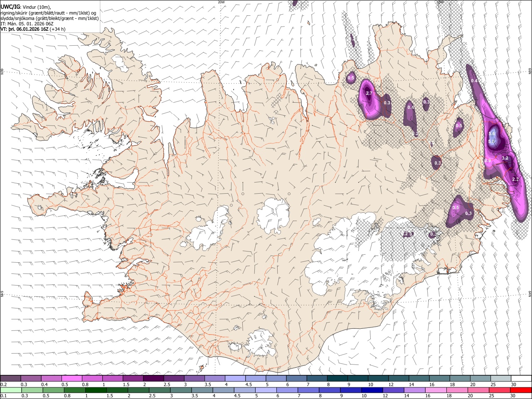Screen dimensions: 532x399
Task: Select the white upper swatch above 30
Action: (x=521, y=378)
